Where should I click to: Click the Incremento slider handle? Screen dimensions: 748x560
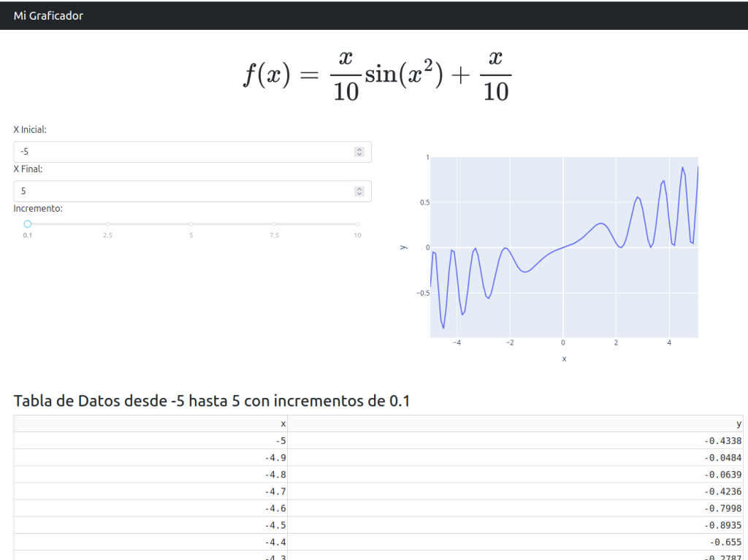point(27,224)
